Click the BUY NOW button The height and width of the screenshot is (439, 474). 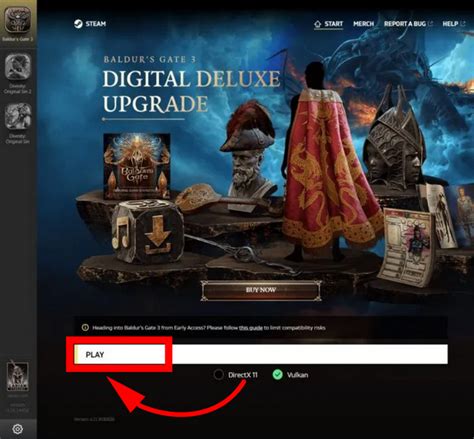pos(261,290)
